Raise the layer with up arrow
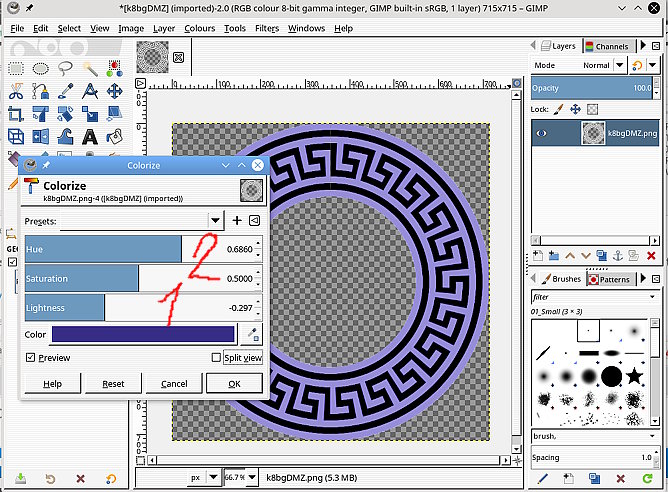Viewport: 668px width, 492px height. point(570,256)
